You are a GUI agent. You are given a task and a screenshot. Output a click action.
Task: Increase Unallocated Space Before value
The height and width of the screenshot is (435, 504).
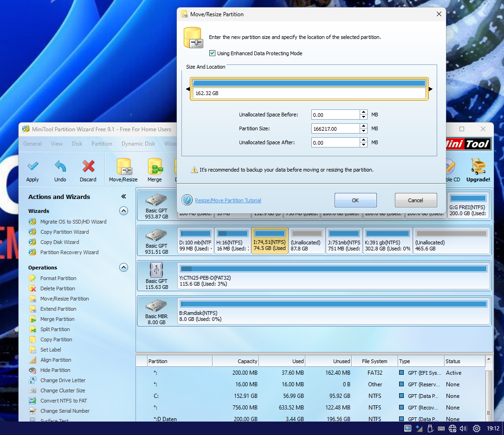(363, 112)
